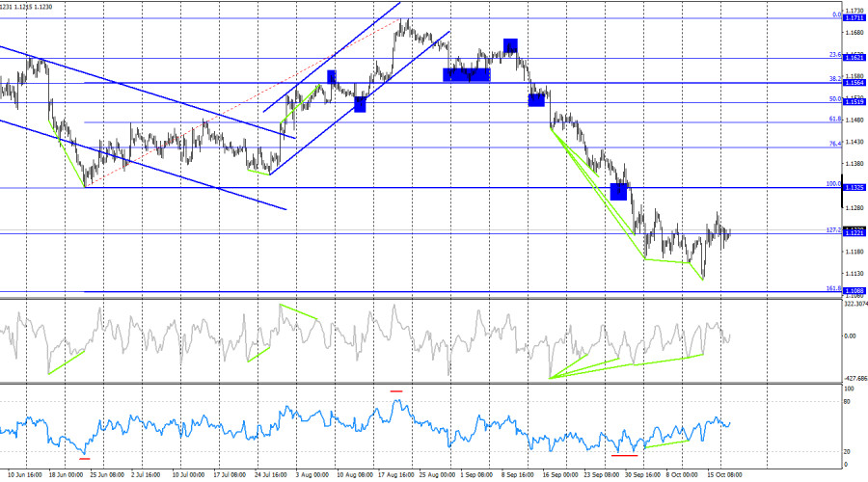Select the 100.0 Fibonacci level label
The height and width of the screenshot is (482, 868).
pos(833,184)
